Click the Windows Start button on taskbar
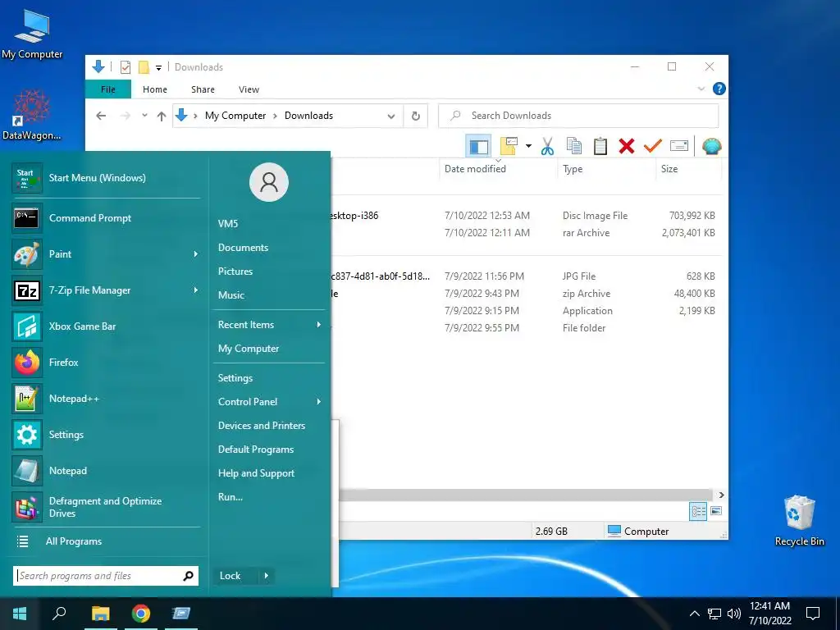This screenshot has height=630, width=840. click(x=20, y=614)
